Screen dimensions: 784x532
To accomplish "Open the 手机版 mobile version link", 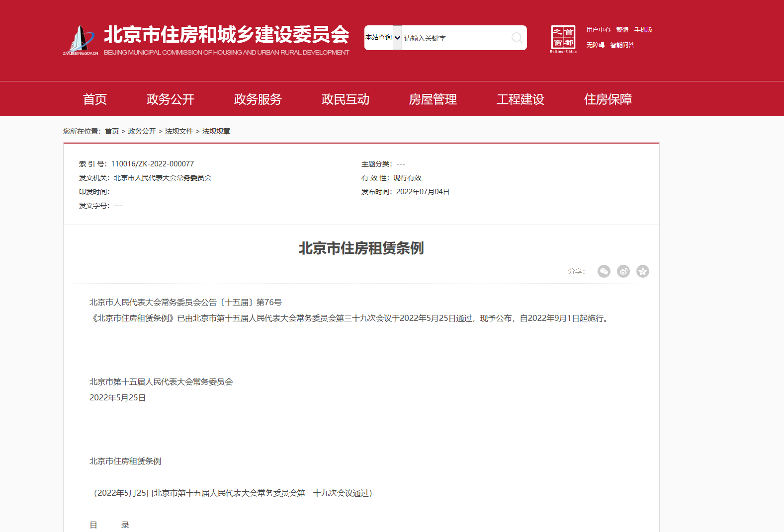I will (643, 30).
